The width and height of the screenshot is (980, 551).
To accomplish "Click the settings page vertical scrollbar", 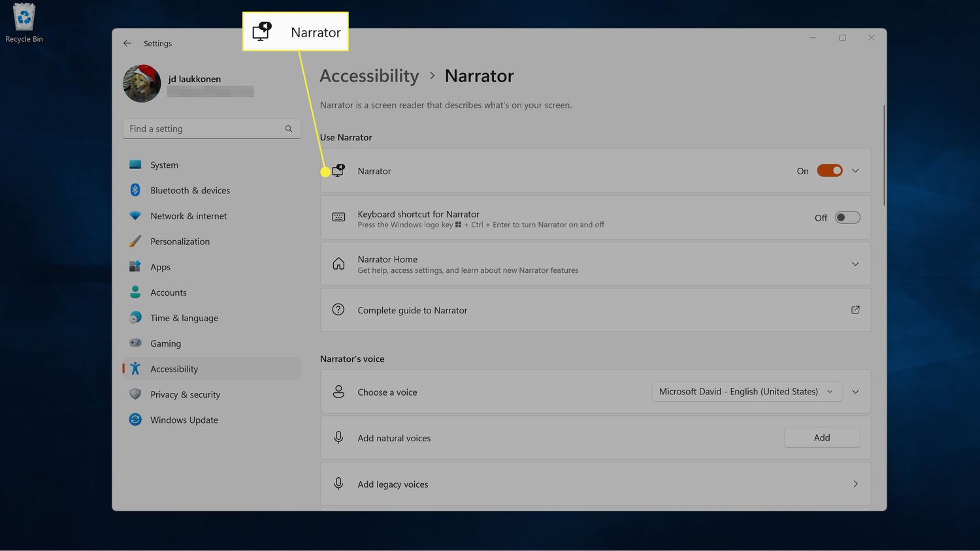I will click(884, 155).
